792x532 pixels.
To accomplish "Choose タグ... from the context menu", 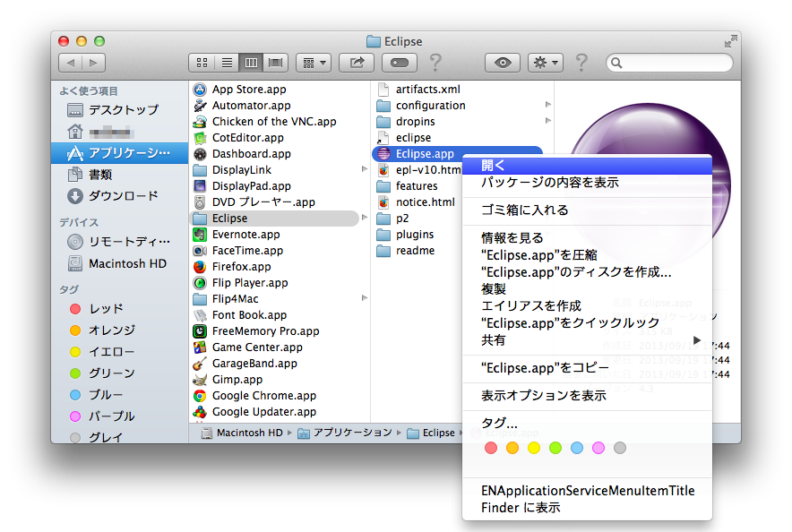I will pos(588,423).
